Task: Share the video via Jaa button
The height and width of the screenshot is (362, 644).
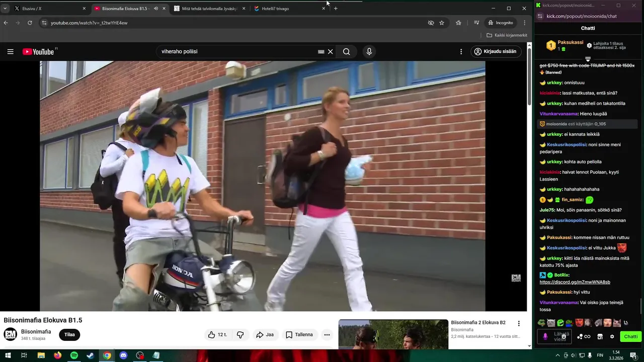Action: [265, 334]
